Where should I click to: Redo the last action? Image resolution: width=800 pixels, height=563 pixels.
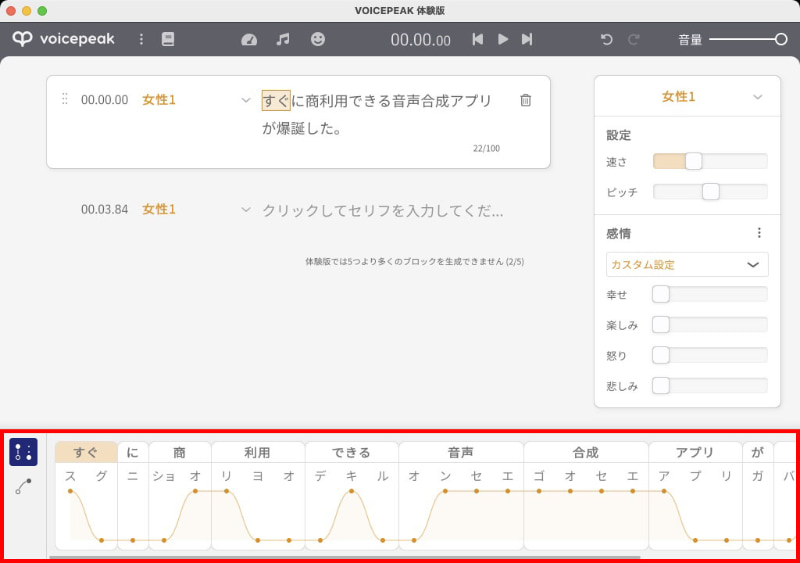(634, 39)
